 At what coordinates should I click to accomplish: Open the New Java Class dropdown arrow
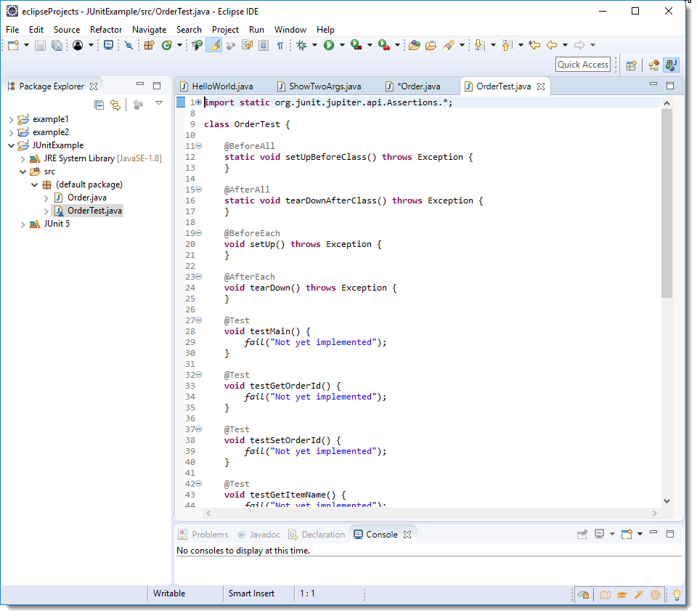tap(179, 45)
